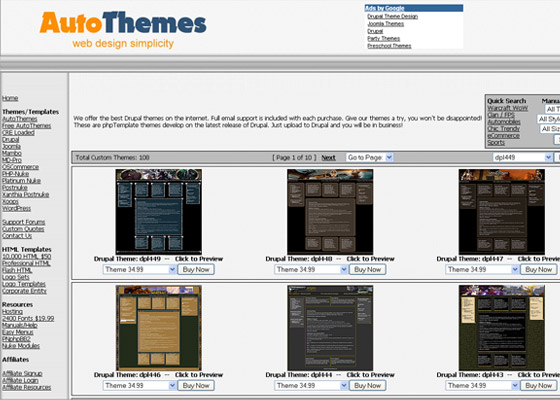Preview the dpl446 theme thumbnail
Viewport: 560px width, 400px height.
[159, 328]
